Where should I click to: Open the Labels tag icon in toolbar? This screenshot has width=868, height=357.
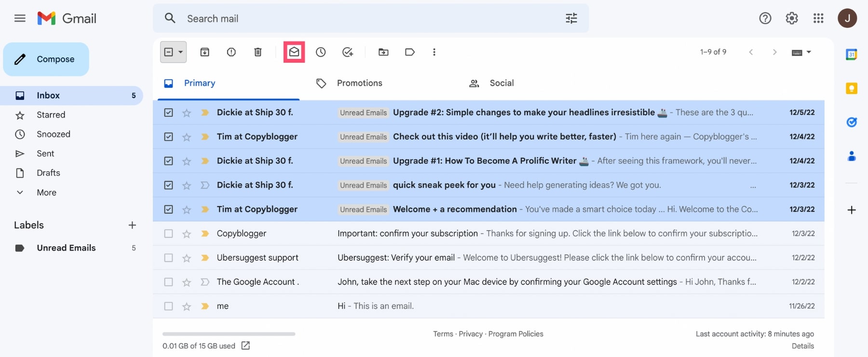click(410, 52)
